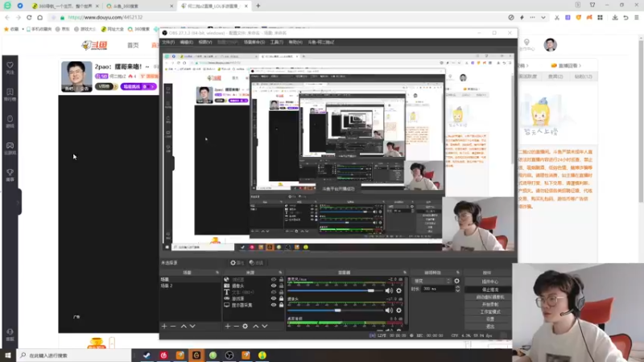Toggle visibility of the 显示器采集 source
Screen dimensions: 644x362
274,305
